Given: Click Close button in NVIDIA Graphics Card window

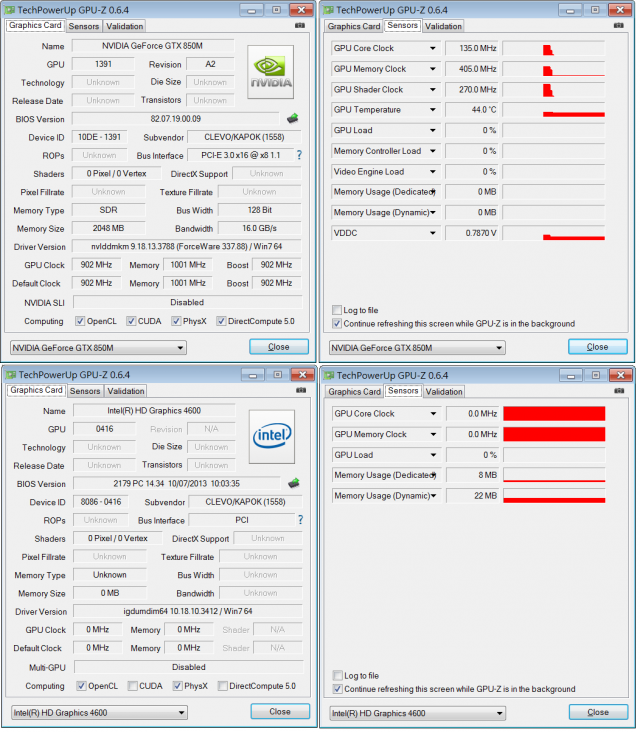Looking at the screenshot, I should coord(279,347).
